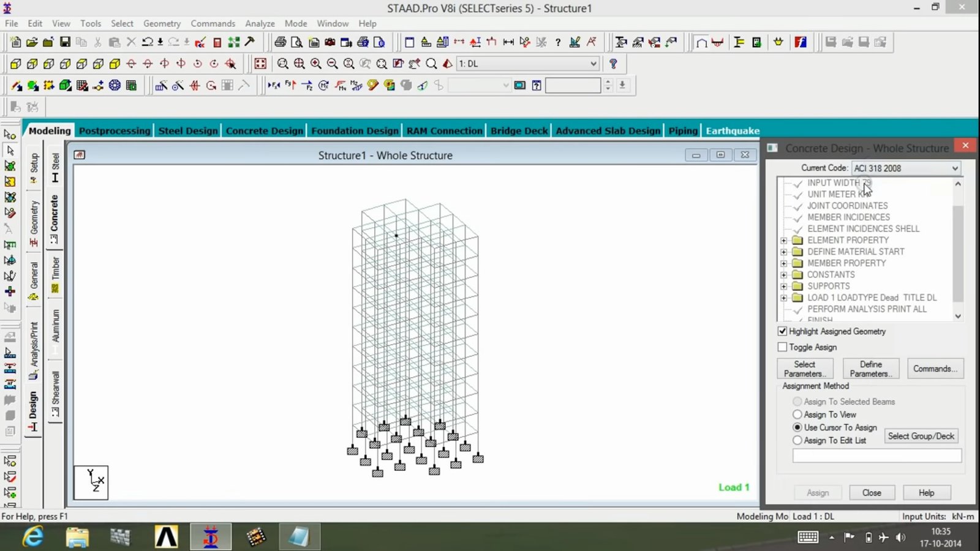Click the Help button in Concrete Design panel
Image resolution: width=980 pixels, height=551 pixels.
(x=926, y=493)
